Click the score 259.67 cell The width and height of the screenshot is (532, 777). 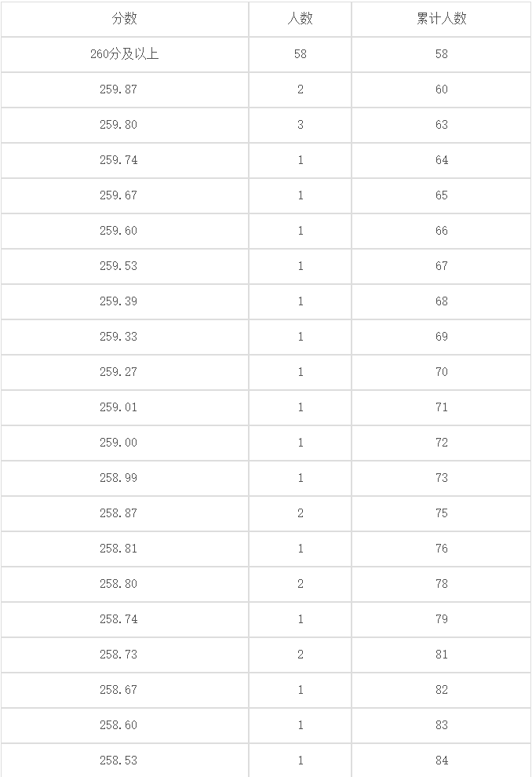point(125,195)
